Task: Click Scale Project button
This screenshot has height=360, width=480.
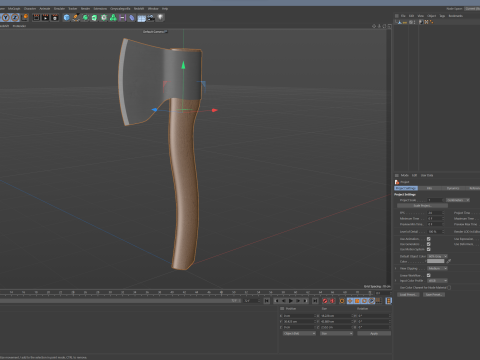Action: [x=422, y=206]
